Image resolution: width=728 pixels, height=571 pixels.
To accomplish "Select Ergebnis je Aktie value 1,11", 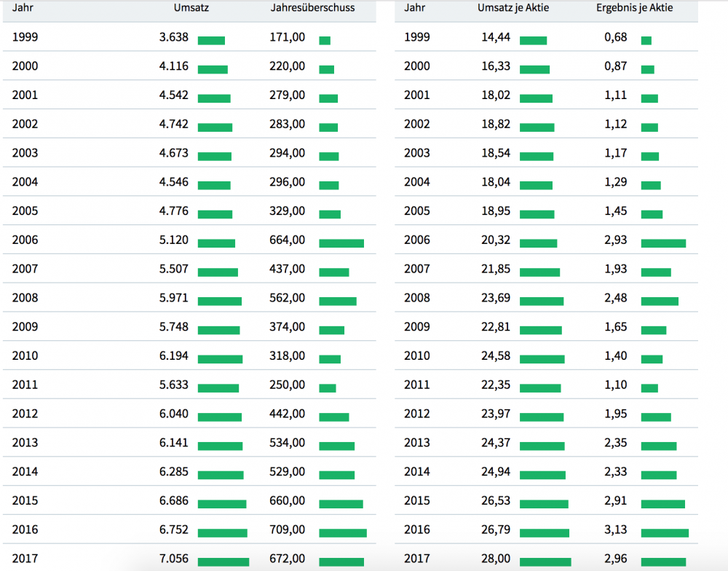I will 616,95.
